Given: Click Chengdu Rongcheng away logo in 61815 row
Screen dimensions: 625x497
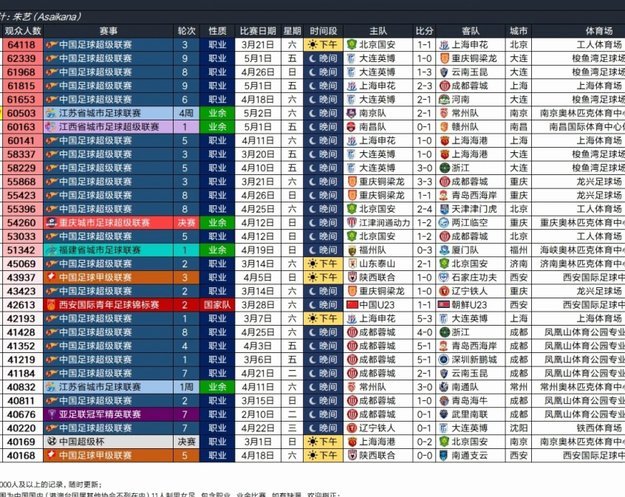Looking at the screenshot, I should [444, 86].
